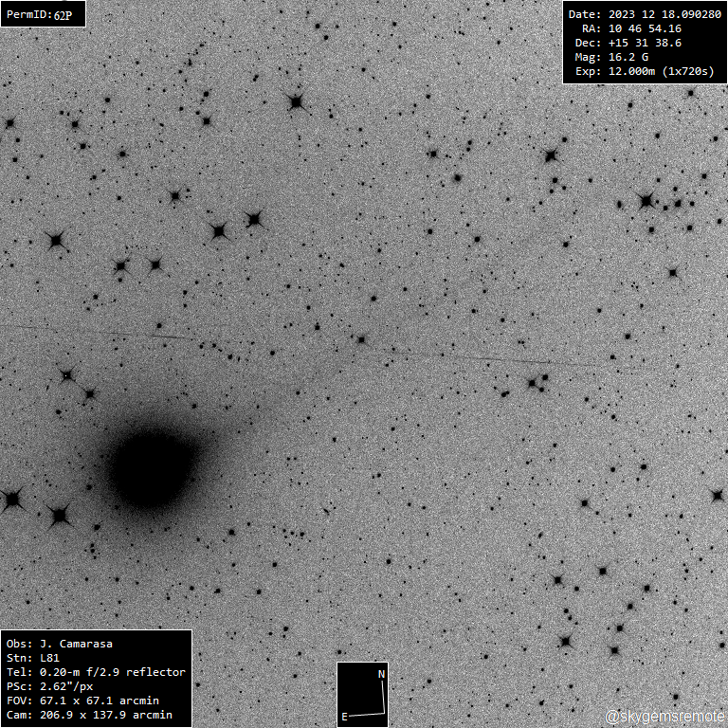
Task: Click the PSc: 2.62"/px line
Action: coord(49,686)
